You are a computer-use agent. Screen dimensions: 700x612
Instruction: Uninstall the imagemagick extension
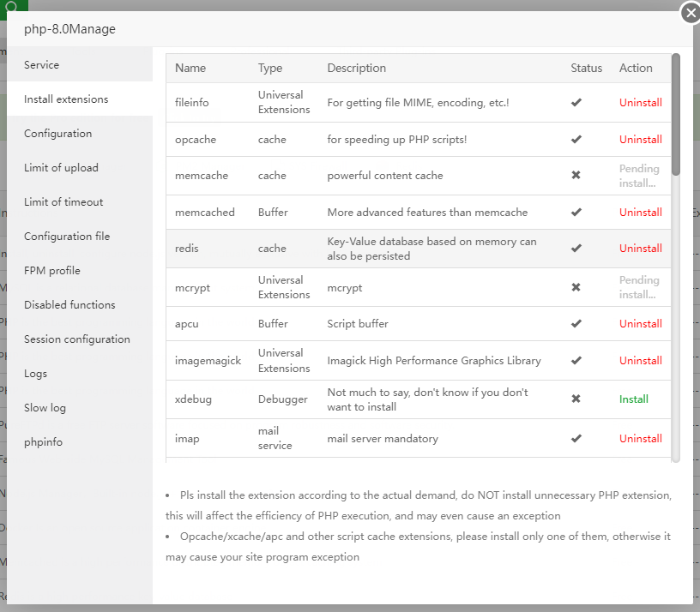click(641, 360)
